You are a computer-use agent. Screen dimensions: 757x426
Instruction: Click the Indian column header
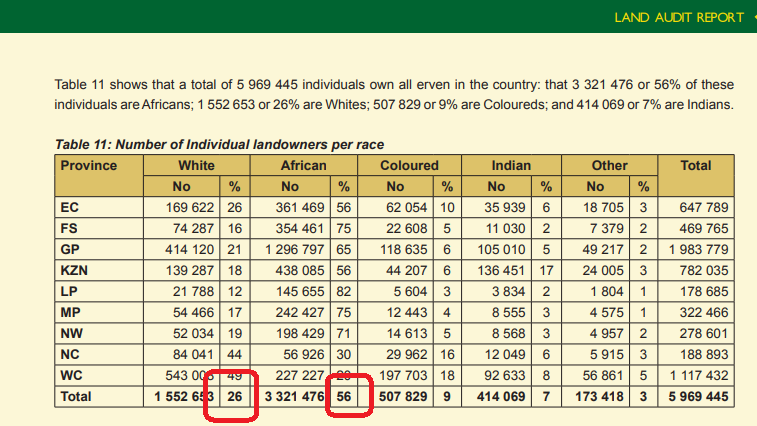pyautogui.click(x=511, y=166)
